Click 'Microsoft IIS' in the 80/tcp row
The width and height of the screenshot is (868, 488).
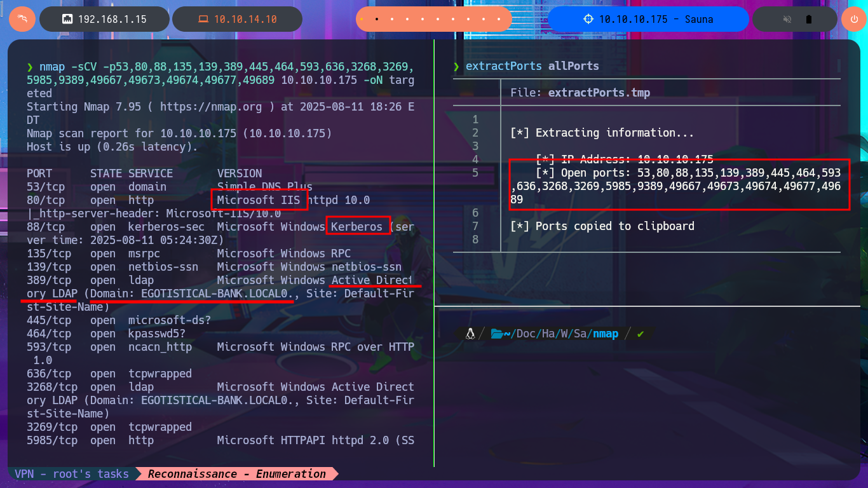point(259,200)
